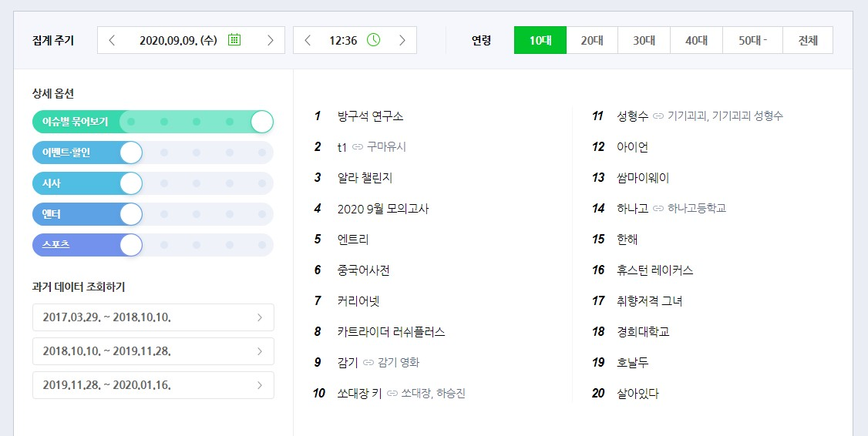Click the next time arrow beside 12:36

(x=402, y=40)
